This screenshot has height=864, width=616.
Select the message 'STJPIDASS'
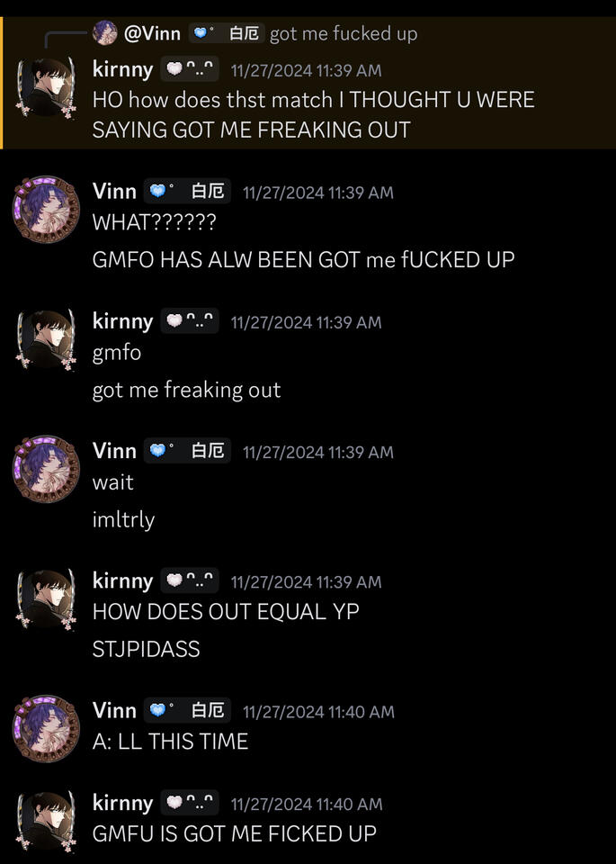(146, 649)
